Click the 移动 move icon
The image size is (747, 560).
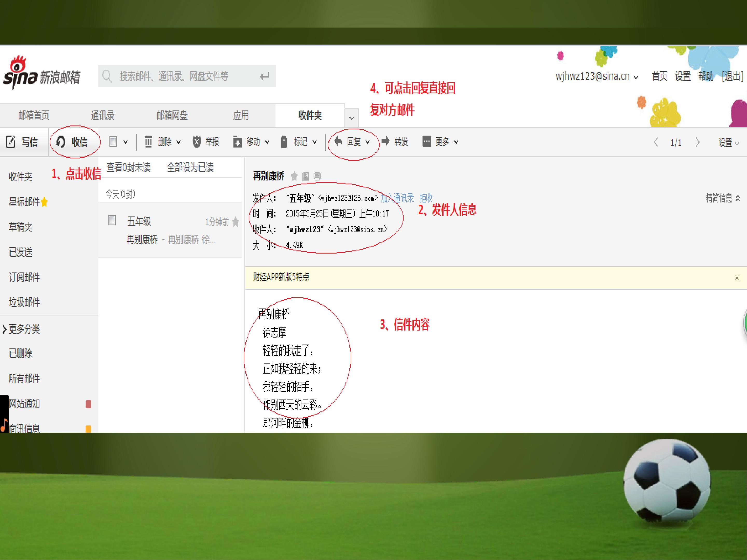(x=237, y=142)
